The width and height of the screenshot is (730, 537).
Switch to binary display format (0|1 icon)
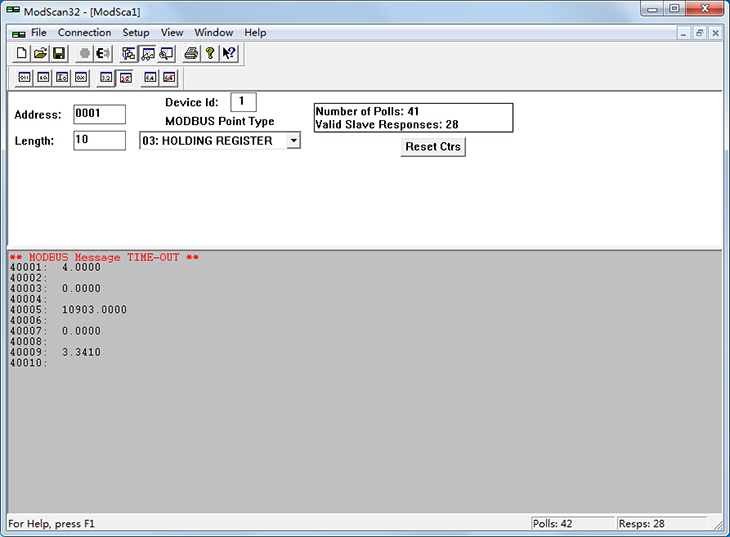pos(24,77)
